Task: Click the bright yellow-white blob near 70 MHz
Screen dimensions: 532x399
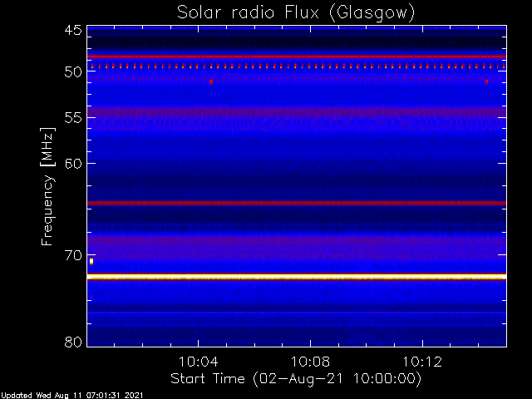Action: click(x=91, y=261)
